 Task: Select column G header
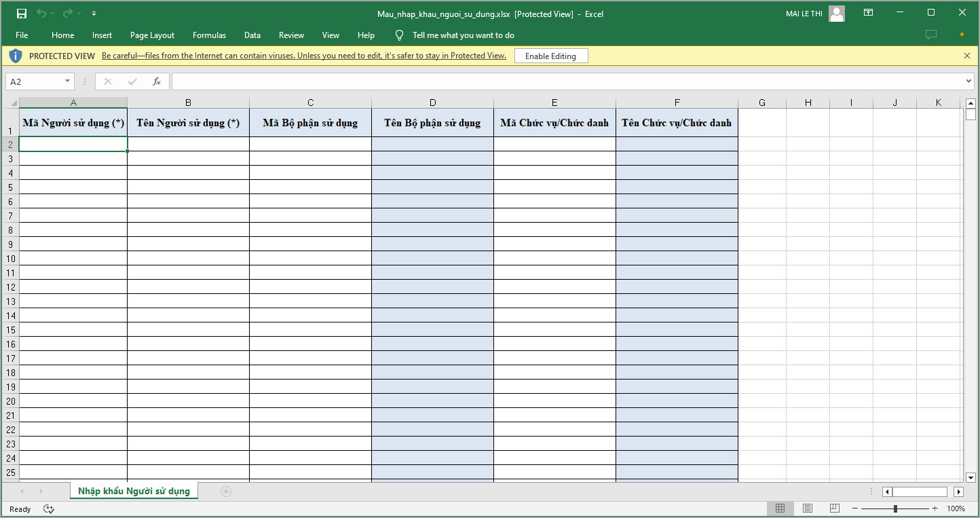(x=762, y=103)
